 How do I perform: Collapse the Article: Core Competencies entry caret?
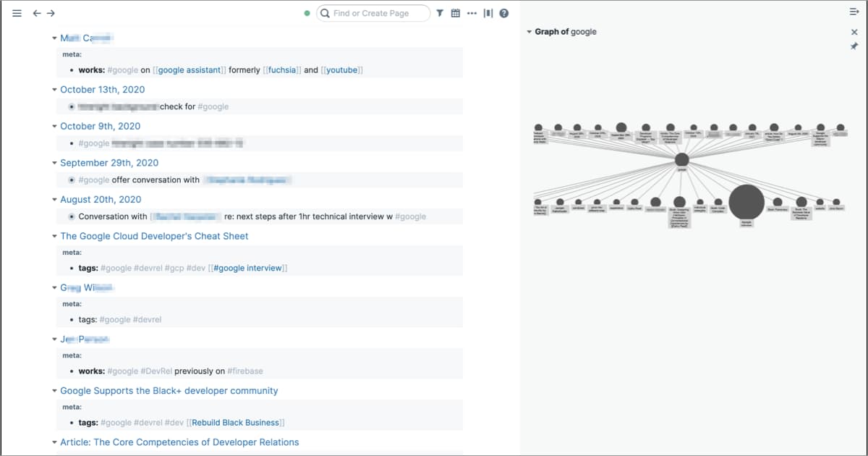(54, 442)
